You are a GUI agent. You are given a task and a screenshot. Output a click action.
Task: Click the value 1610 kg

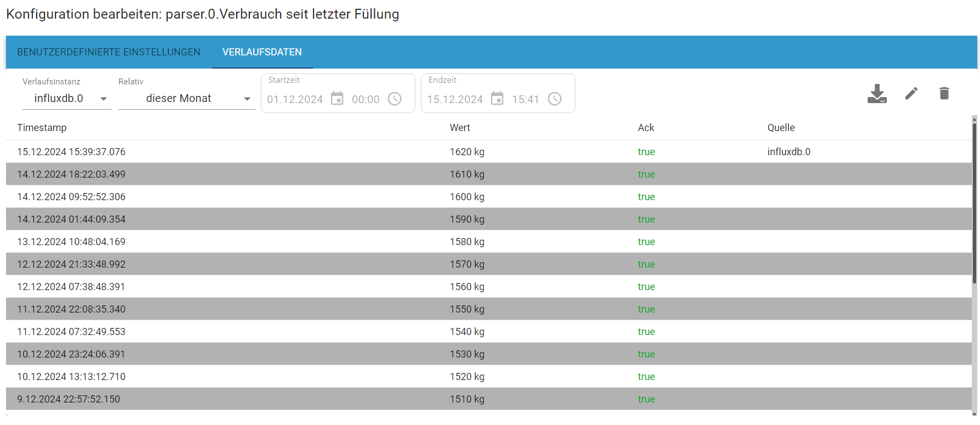(467, 174)
